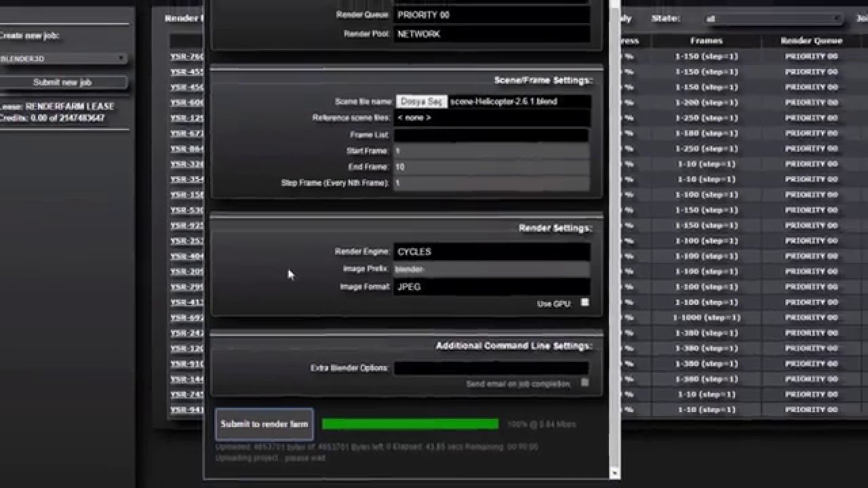This screenshot has height=488, width=868.
Task: Click the 1-200 (step=1) frames cell
Action: pos(707,102)
